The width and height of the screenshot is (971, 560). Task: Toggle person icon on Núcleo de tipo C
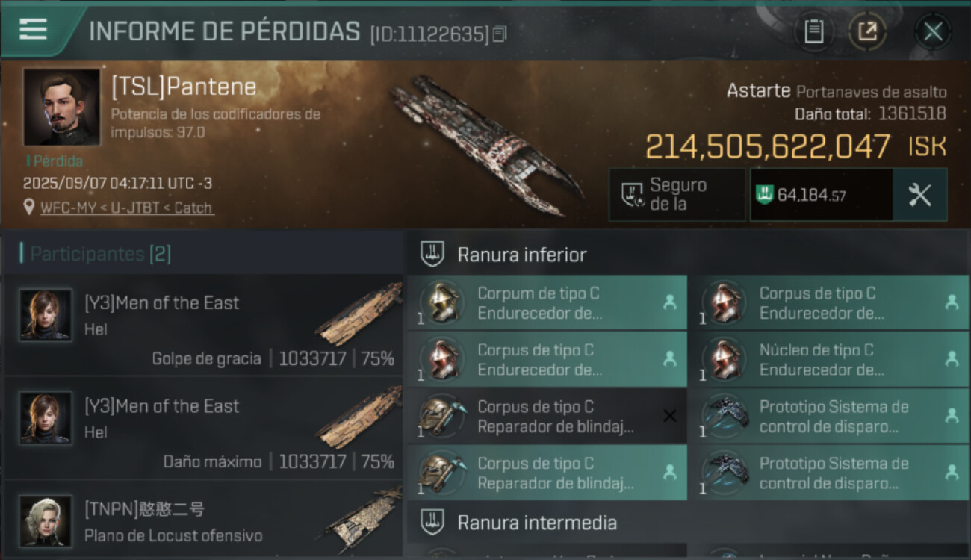pyautogui.click(x=951, y=359)
